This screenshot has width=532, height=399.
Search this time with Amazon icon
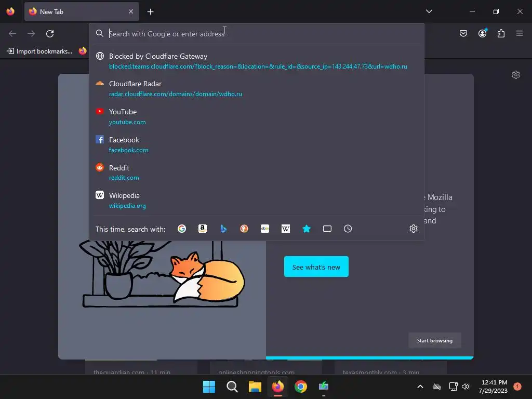203,229
